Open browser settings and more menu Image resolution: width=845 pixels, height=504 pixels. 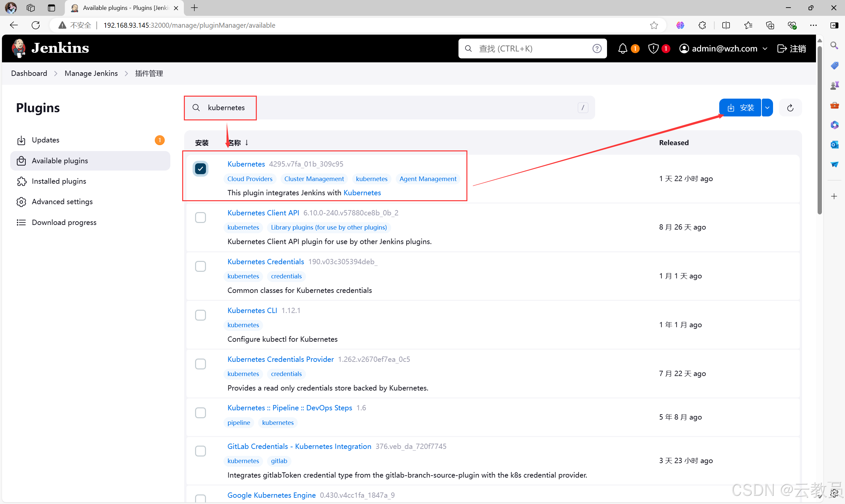tap(813, 25)
